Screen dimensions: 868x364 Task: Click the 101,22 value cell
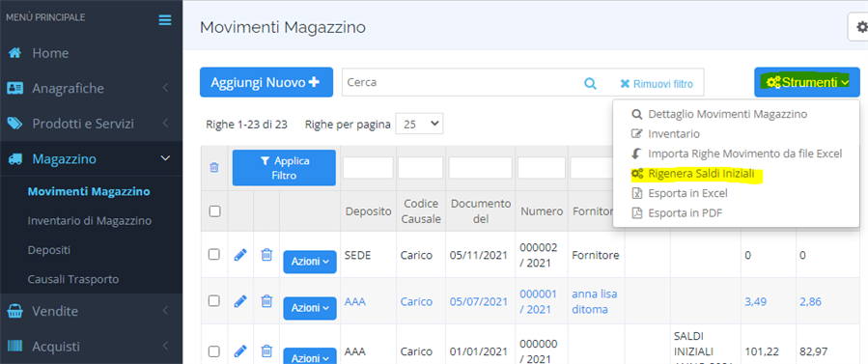[762, 350]
